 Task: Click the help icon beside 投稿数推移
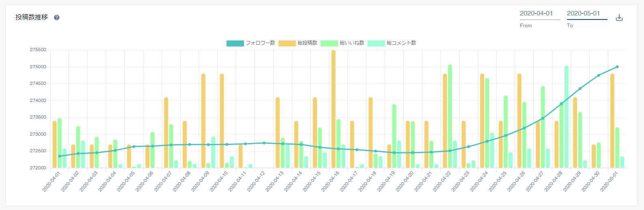click(57, 17)
